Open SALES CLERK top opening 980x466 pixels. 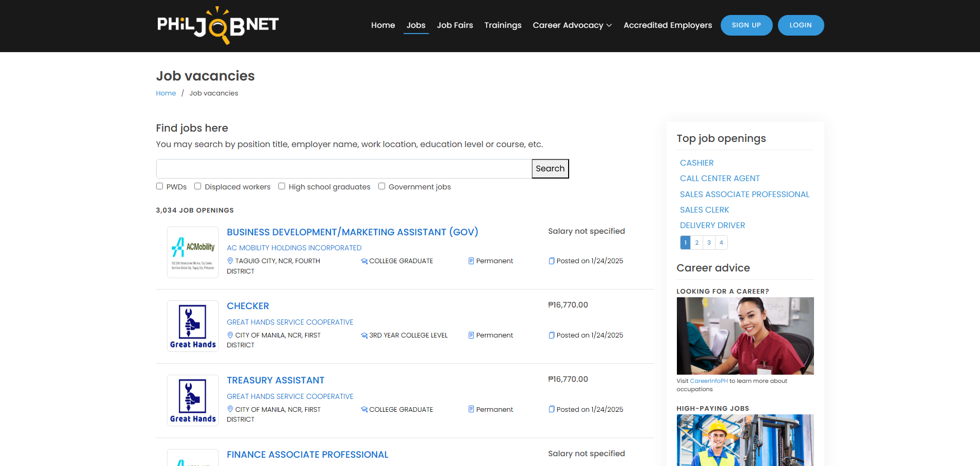click(704, 210)
